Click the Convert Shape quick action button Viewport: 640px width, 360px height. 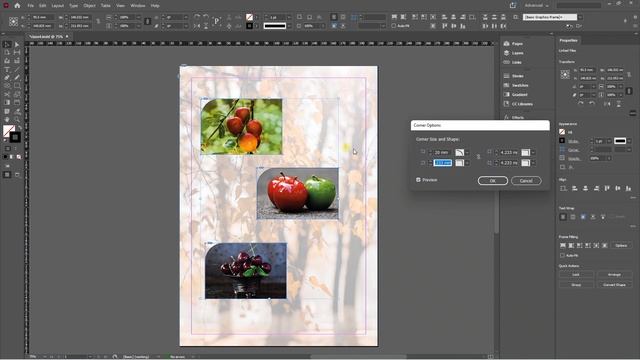(x=614, y=284)
